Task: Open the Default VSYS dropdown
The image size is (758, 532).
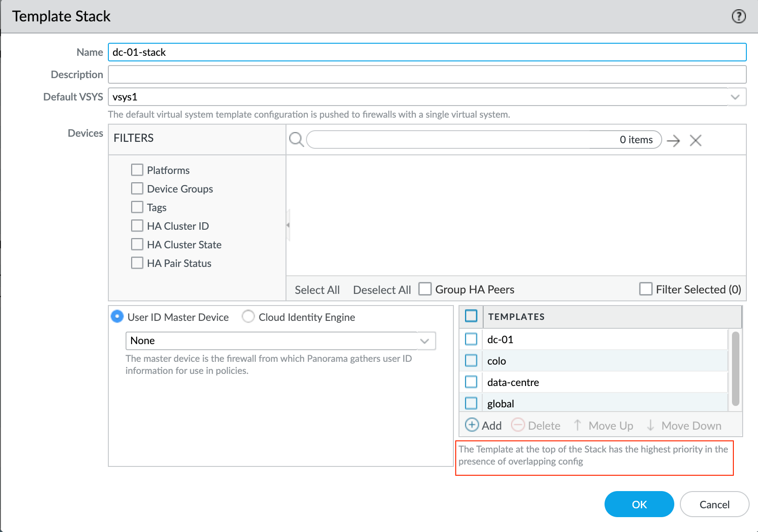Action: pyautogui.click(x=735, y=97)
